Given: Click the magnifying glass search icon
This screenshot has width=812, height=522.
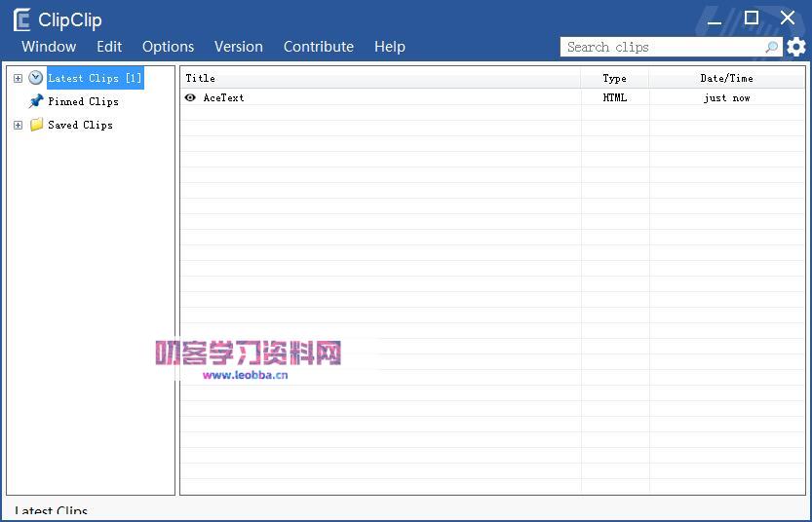Looking at the screenshot, I should coord(772,47).
